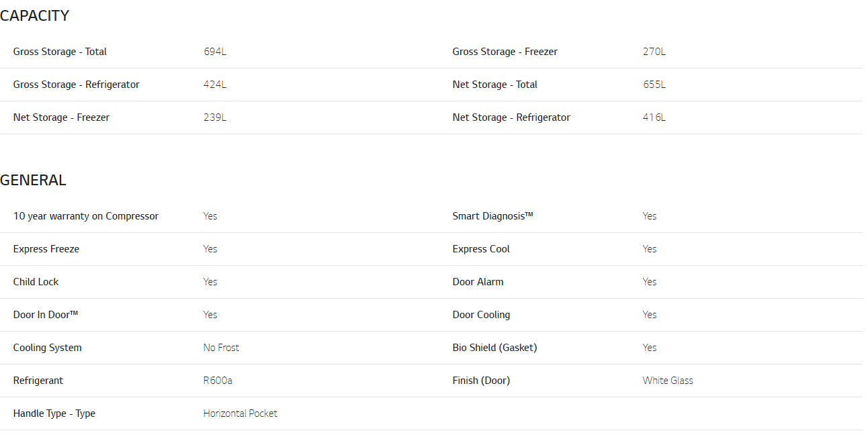Click the Net Storage - Total label
Screen dimensions: 868x443
(x=494, y=85)
